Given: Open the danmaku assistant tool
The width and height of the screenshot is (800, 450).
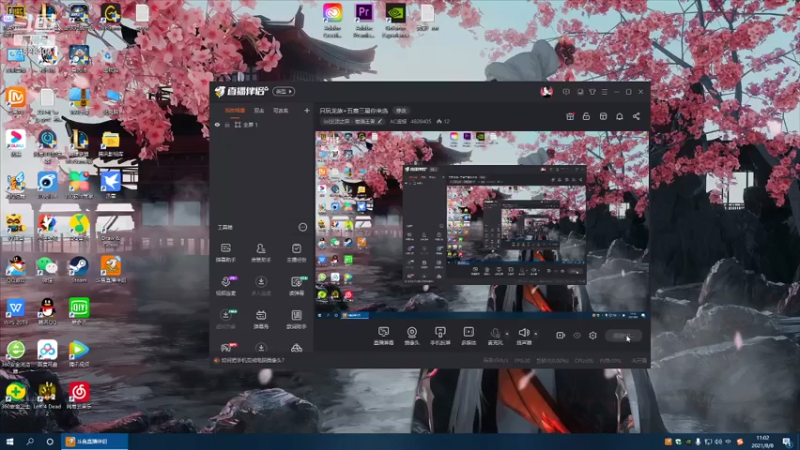Looking at the screenshot, I should [x=226, y=253].
